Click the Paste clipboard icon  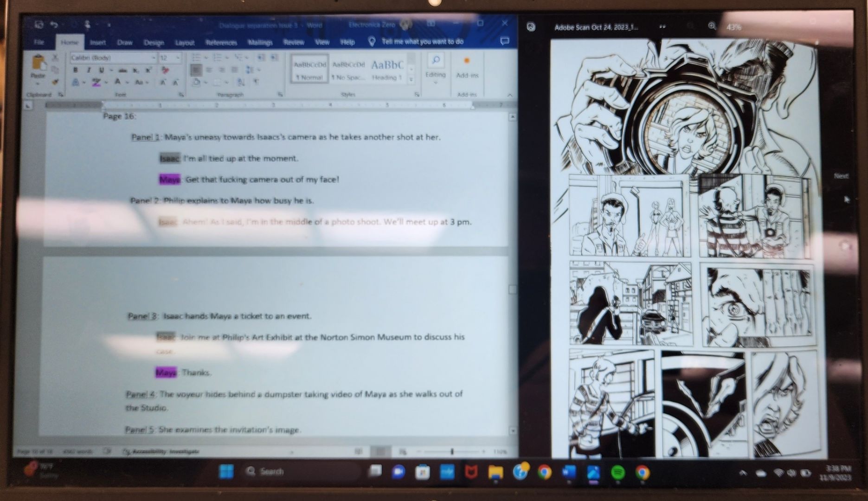point(38,65)
